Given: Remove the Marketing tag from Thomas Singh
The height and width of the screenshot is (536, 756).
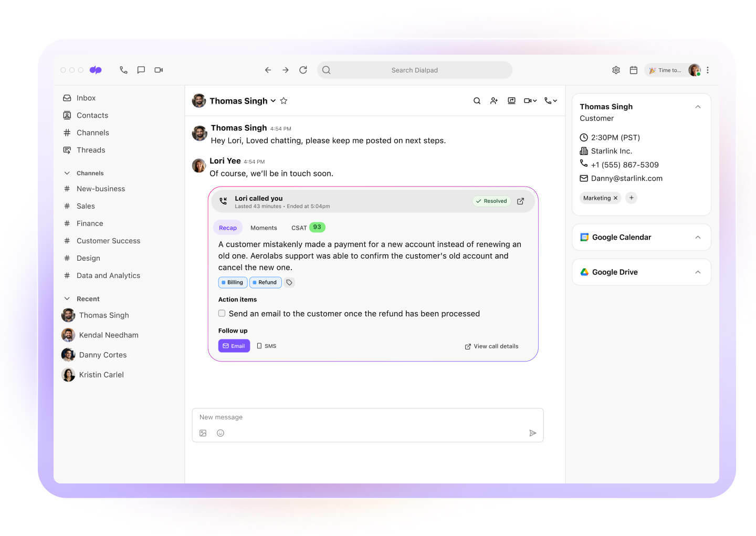Looking at the screenshot, I should (x=616, y=198).
